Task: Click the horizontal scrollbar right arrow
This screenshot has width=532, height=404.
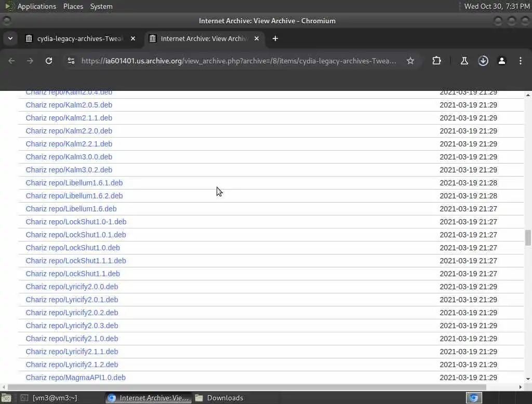Action: tap(521, 387)
